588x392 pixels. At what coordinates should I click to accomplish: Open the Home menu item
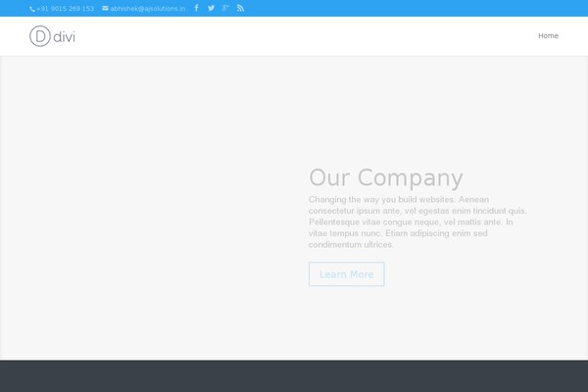click(548, 35)
